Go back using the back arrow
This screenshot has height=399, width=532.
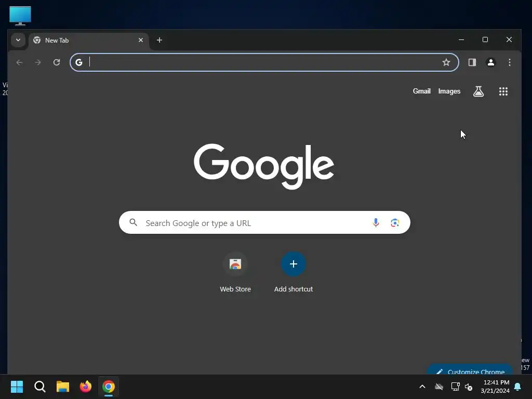point(19,62)
